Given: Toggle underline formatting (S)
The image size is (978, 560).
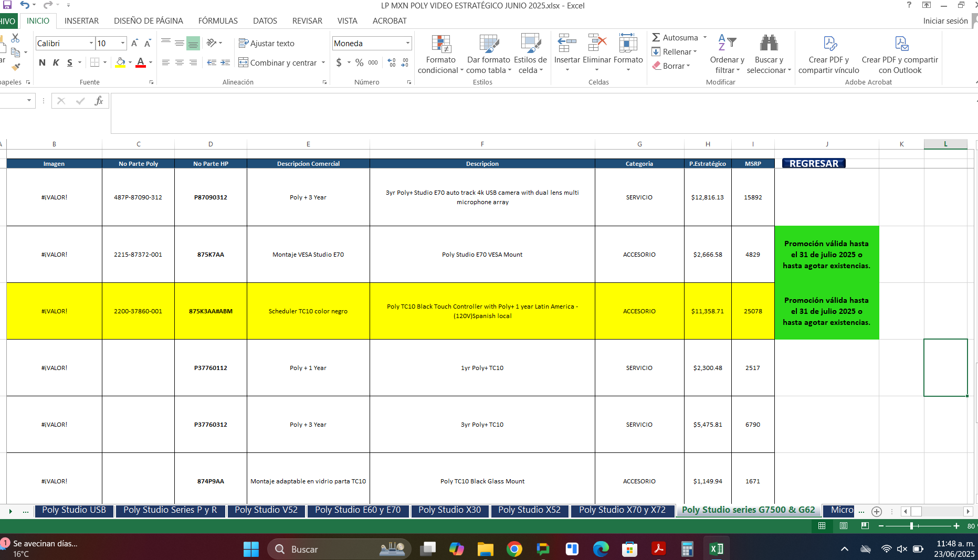Looking at the screenshot, I should [70, 62].
